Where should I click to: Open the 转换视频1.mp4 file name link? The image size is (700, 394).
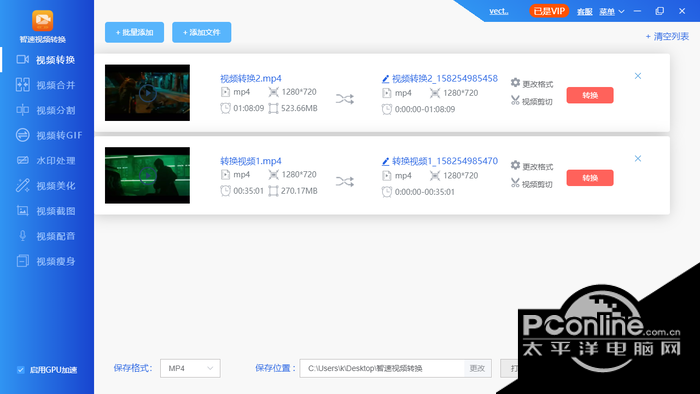pyautogui.click(x=251, y=161)
